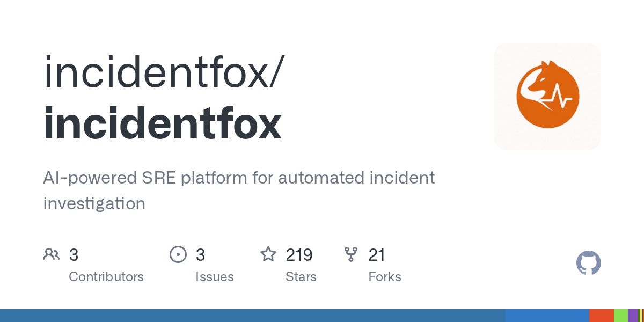
Task: Click the GitHub Octocat logo
Action: (588, 264)
